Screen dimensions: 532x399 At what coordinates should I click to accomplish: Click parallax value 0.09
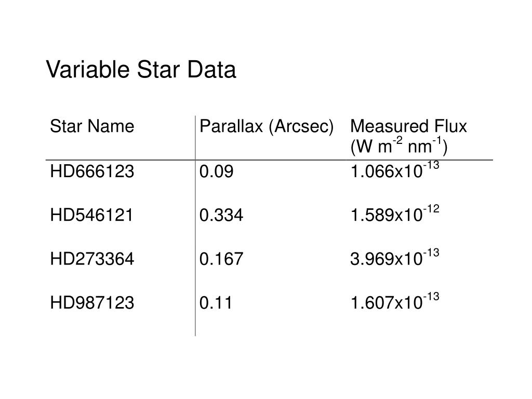tap(217, 171)
